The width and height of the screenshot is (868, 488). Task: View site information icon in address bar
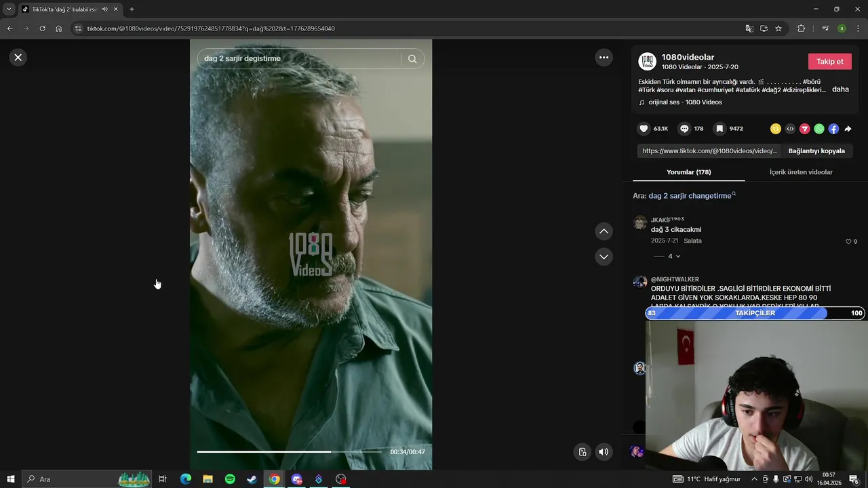[78, 28]
